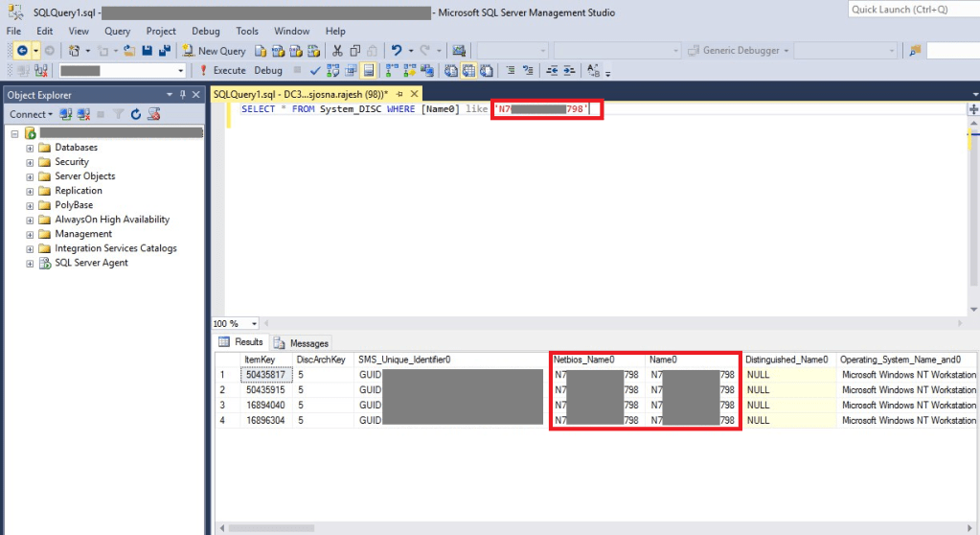
Task: Click the Save All icon
Action: pyautogui.click(x=164, y=50)
